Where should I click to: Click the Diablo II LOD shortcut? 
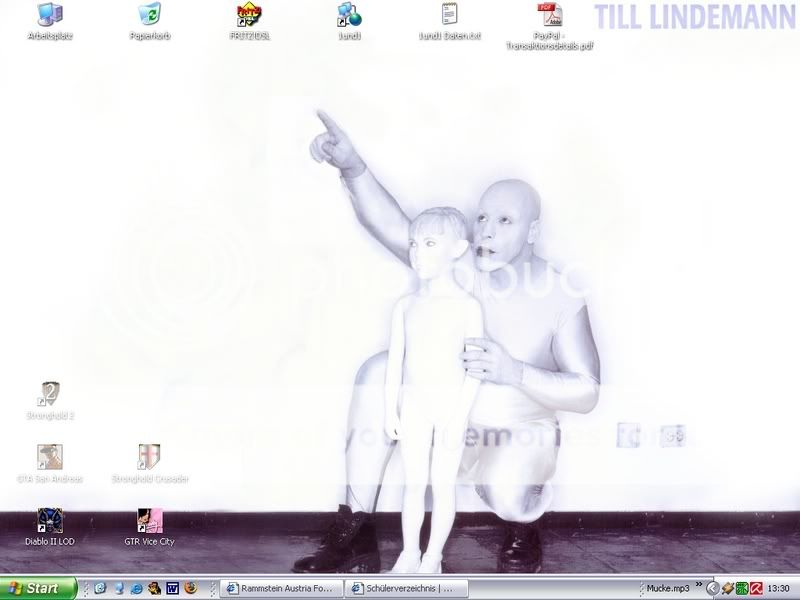(50, 521)
